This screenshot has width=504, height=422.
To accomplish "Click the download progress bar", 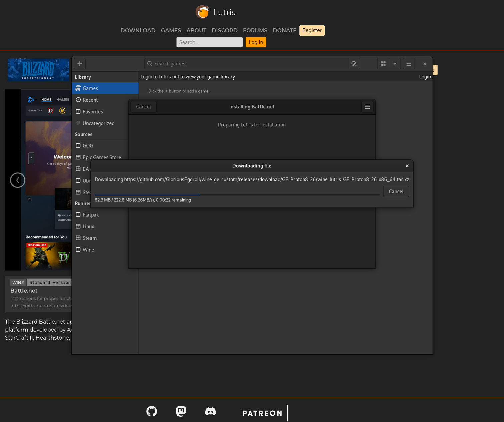I will (x=237, y=194).
